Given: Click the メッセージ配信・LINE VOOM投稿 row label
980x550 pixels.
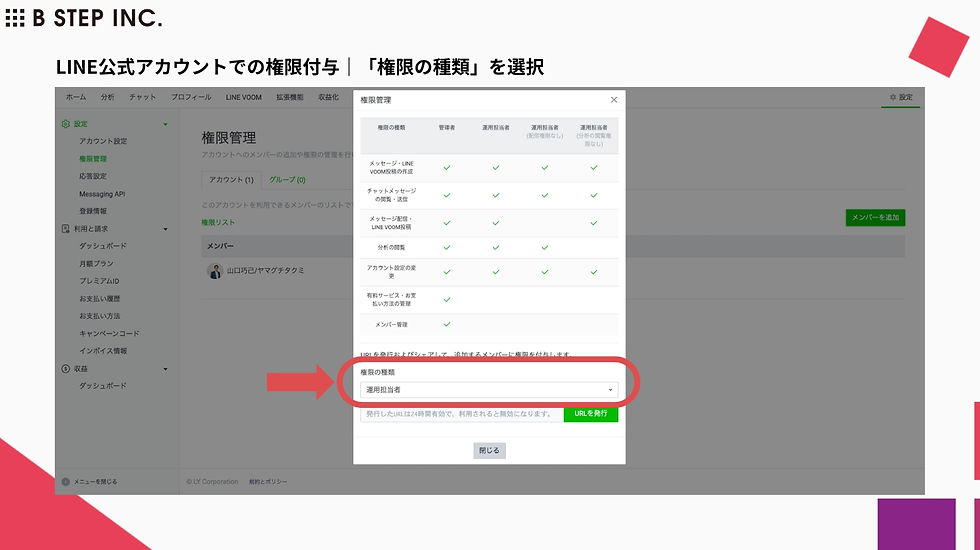Looking at the screenshot, I should (392, 222).
